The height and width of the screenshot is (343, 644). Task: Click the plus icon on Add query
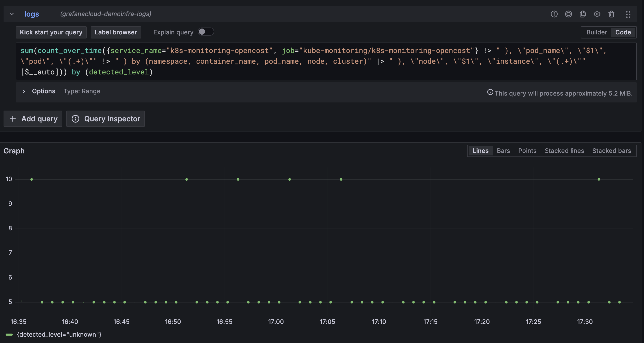coord(13,119)
